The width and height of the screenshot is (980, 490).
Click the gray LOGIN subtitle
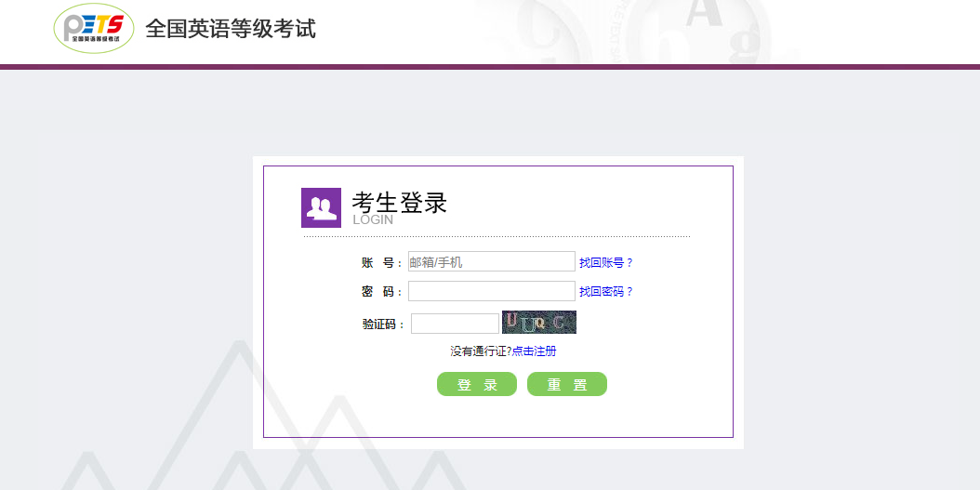[x=373, y=220]
